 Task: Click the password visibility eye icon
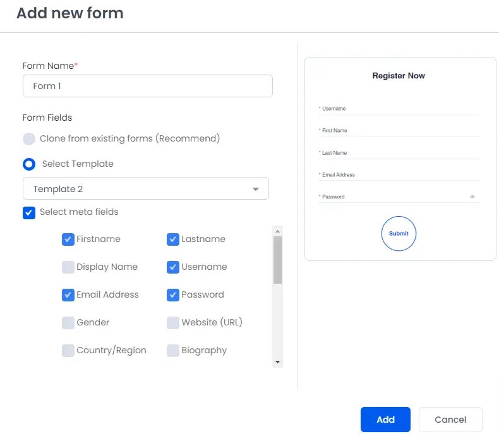[x=472, y=197]
